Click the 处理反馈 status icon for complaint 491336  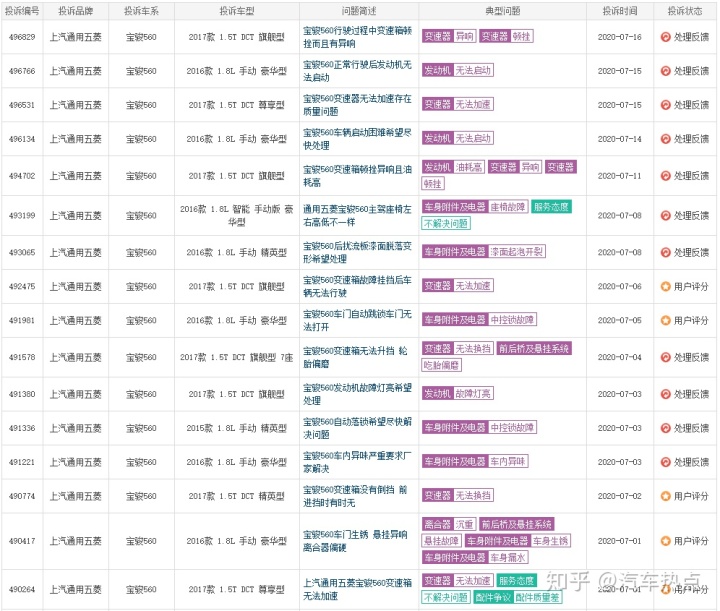665,428
